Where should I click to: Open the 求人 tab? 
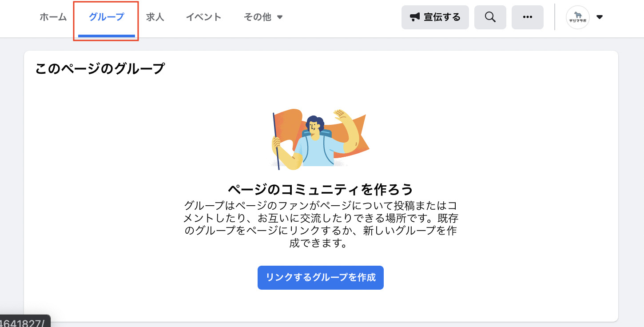pyautogui.click(x=155, y=17)
